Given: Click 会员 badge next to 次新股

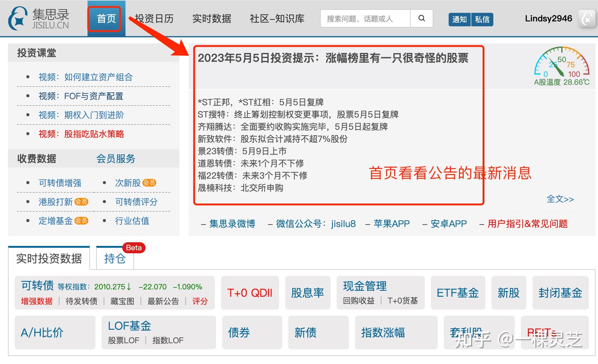Looking at the screenshot, I should [149, 183].
